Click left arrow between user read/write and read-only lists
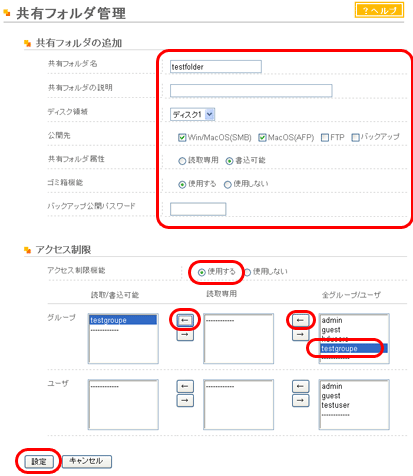Screen dimensions: 413x476 pos(185,386)
